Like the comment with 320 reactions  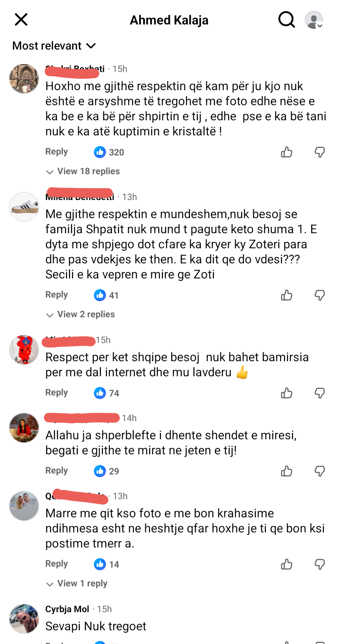click(287, 152)
